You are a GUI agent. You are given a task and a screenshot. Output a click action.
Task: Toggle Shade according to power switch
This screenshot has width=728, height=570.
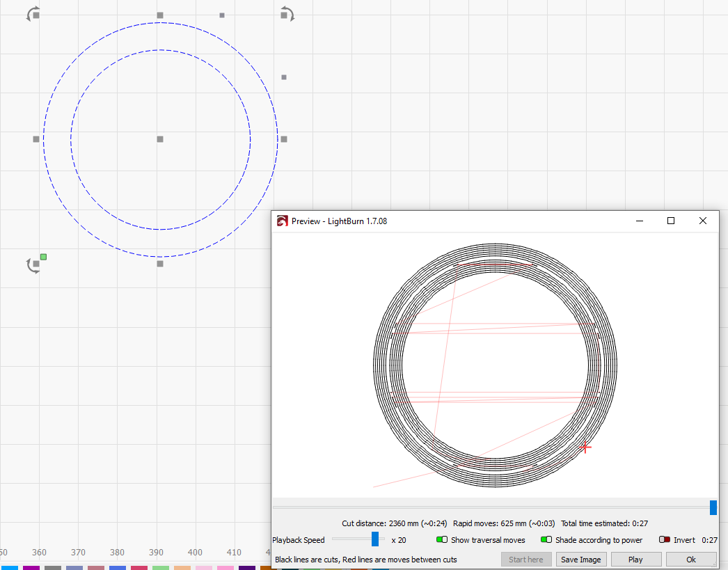point(546,539)
